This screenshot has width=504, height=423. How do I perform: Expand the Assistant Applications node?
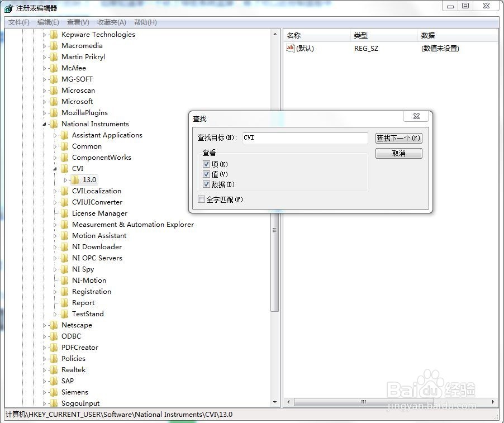click(x=55, y=135)
